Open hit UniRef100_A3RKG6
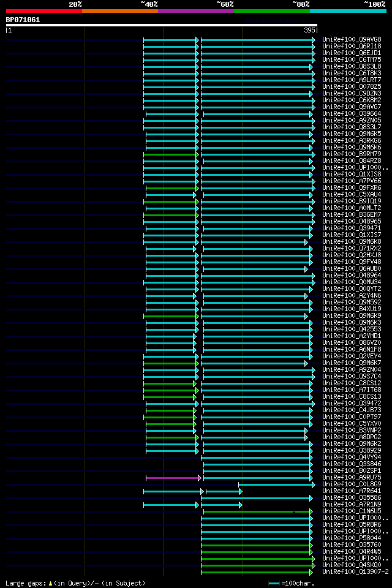The image size is (392, 588). (352, 141)
